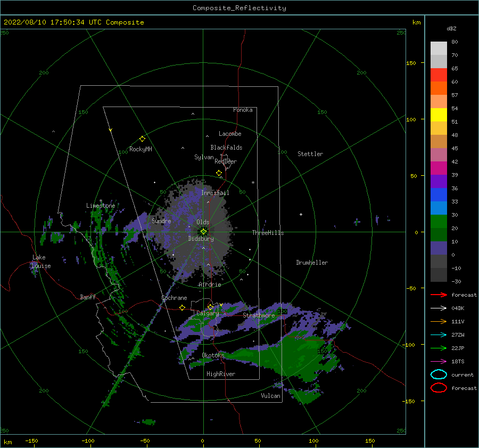This screenshot has height=448, width=479.
Task: Click the -30 value at dBZ scale bottom
Action: [x=456, y=281]
